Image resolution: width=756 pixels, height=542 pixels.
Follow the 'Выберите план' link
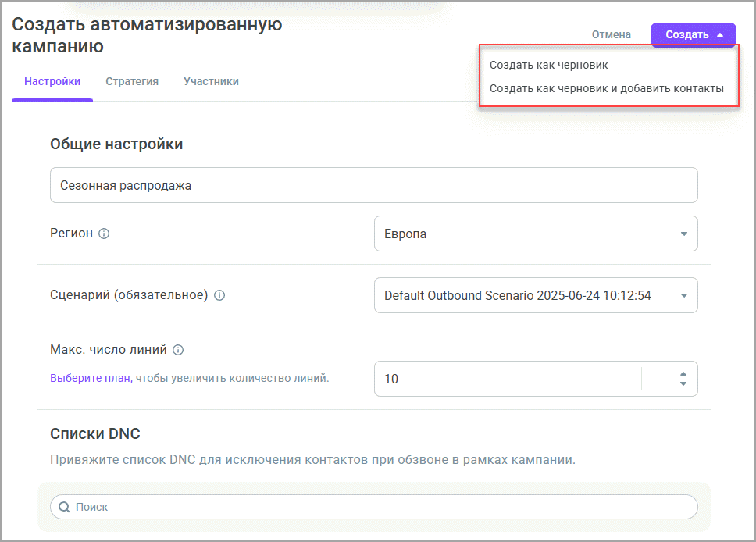[91, 378]
